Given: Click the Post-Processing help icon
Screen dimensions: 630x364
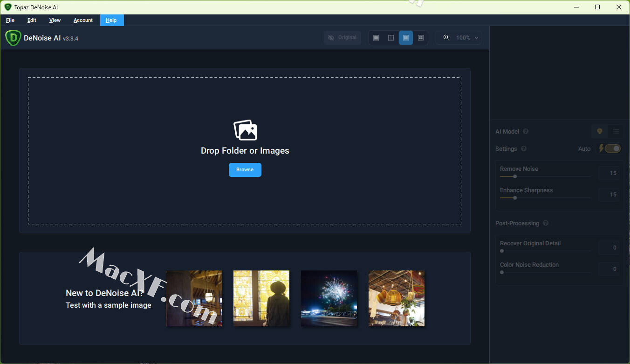Looking at the screenshot, I should 546,223.
